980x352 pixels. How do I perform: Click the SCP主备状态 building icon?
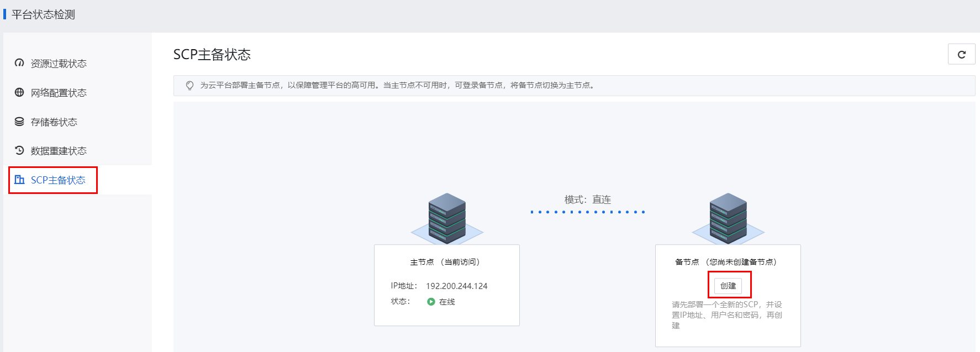point(19,180)
